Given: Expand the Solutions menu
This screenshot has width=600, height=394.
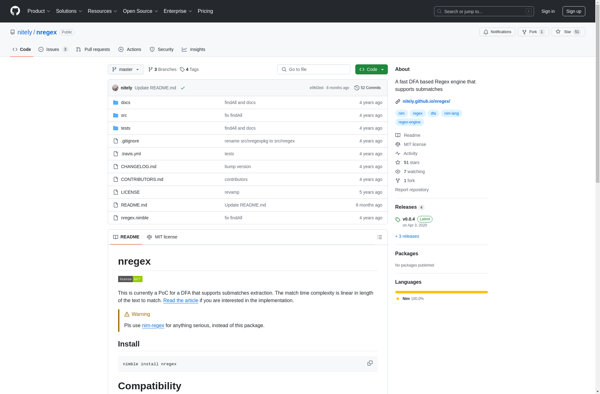Looking at the screenshot, I should coord(68,11).
